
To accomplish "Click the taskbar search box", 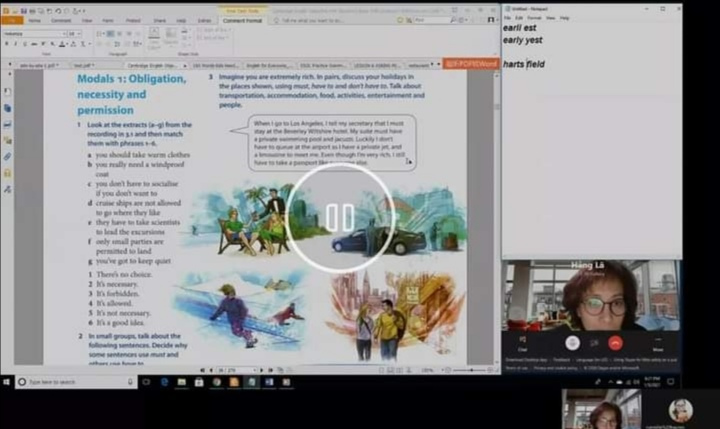I will tap(70, 382).
